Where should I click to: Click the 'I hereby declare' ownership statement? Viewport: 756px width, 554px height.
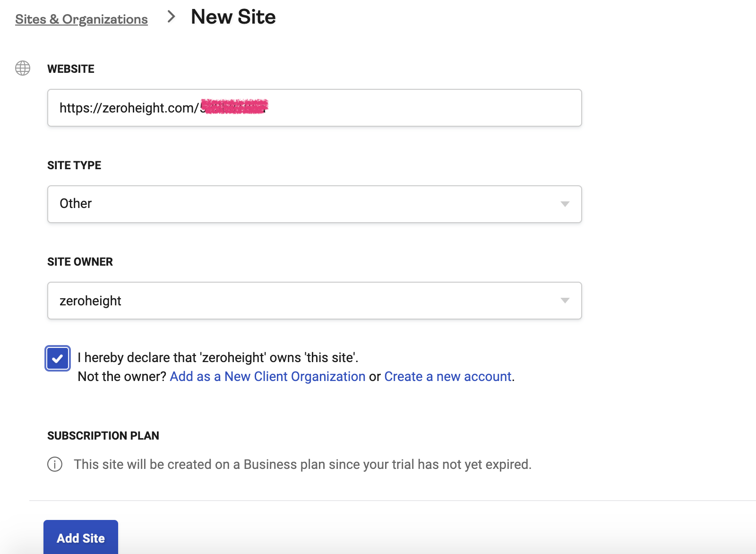[x=218, y=357]
